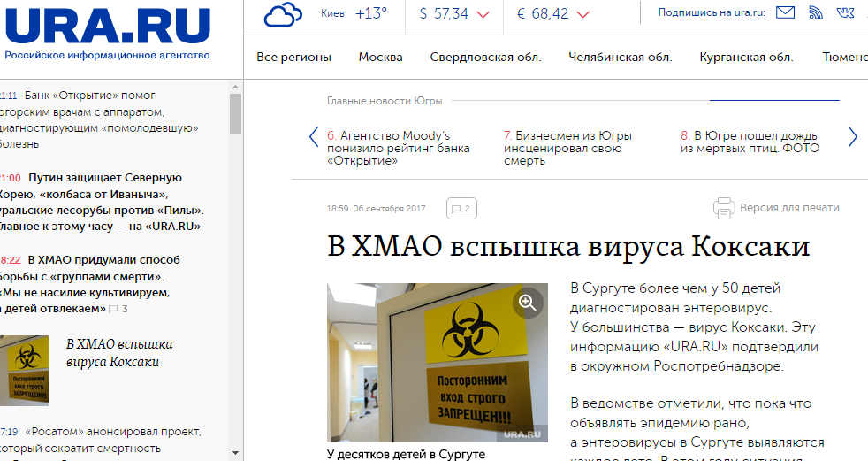Go to next Yugra news slide
Image resolution: width=868 pixels, height=461 pixels.
852,137
